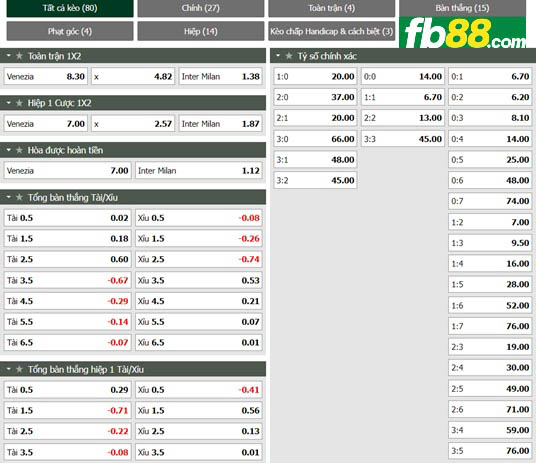Screen dimensions: 536x464
Task: Choose Tài 5.5 at -0.14
Action: tap(67, 321)
